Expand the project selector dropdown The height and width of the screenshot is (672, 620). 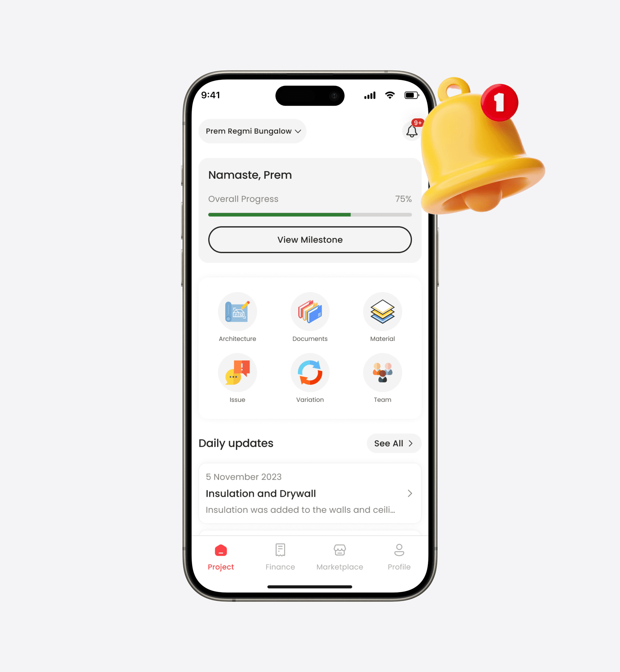click(x=255, y=131)
